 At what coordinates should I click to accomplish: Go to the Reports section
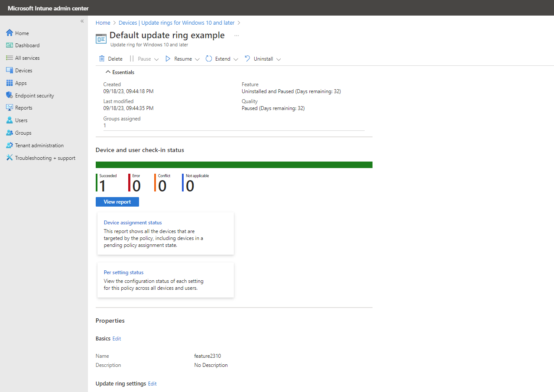pyautogui.click(x=24, y=107)
